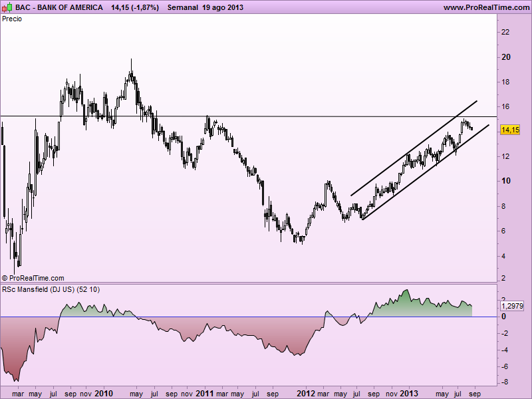Click the 20 price level on the scale
This screenshot has height=399, width=532.
click(x=505, y=57)
